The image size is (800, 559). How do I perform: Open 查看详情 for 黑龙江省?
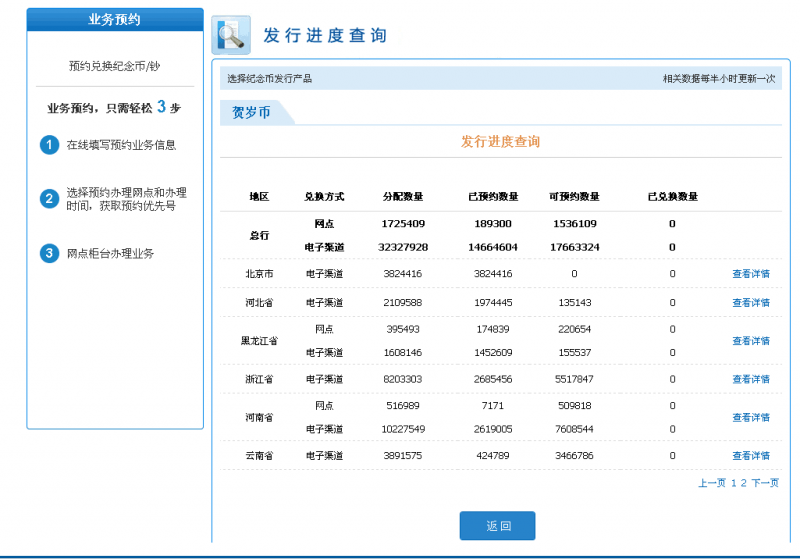pos(750,341)
